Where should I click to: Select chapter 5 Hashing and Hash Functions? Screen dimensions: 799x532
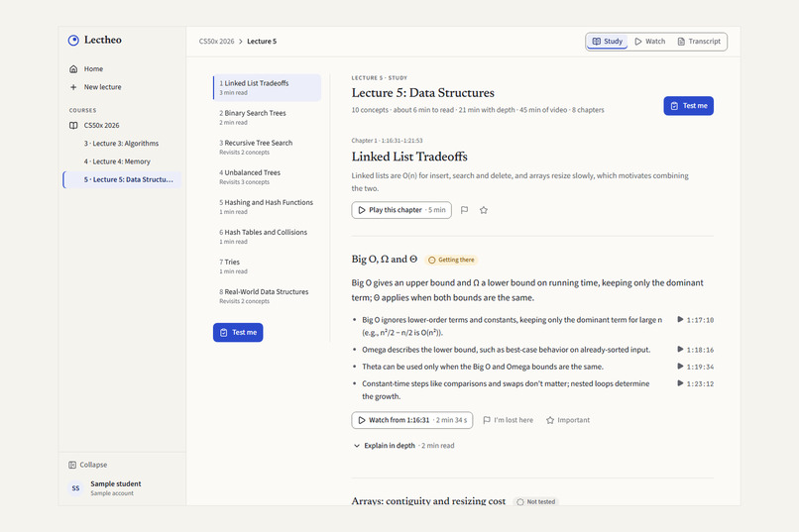click(x=267, y=207)
